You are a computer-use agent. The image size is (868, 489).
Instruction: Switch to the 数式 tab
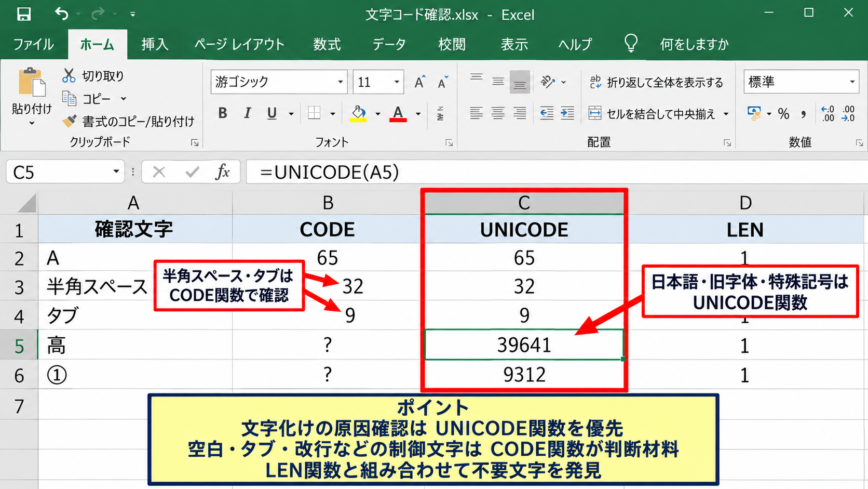(327, 44)
